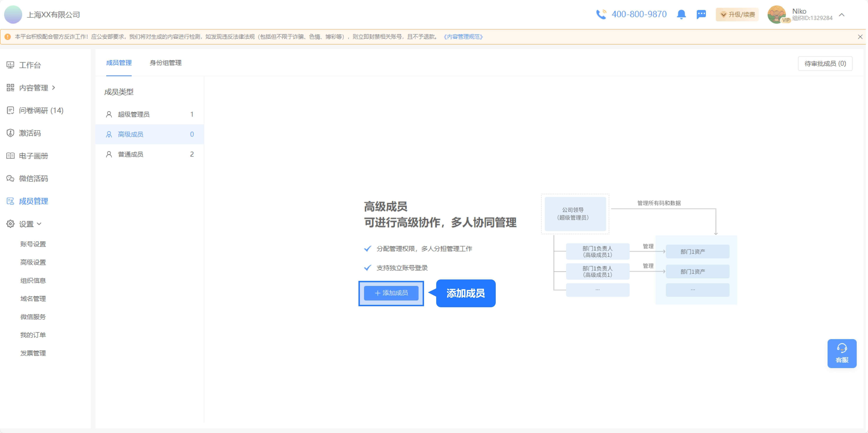Open the notification bell
Screen dimensions: 868x433
tap(681, 15)
